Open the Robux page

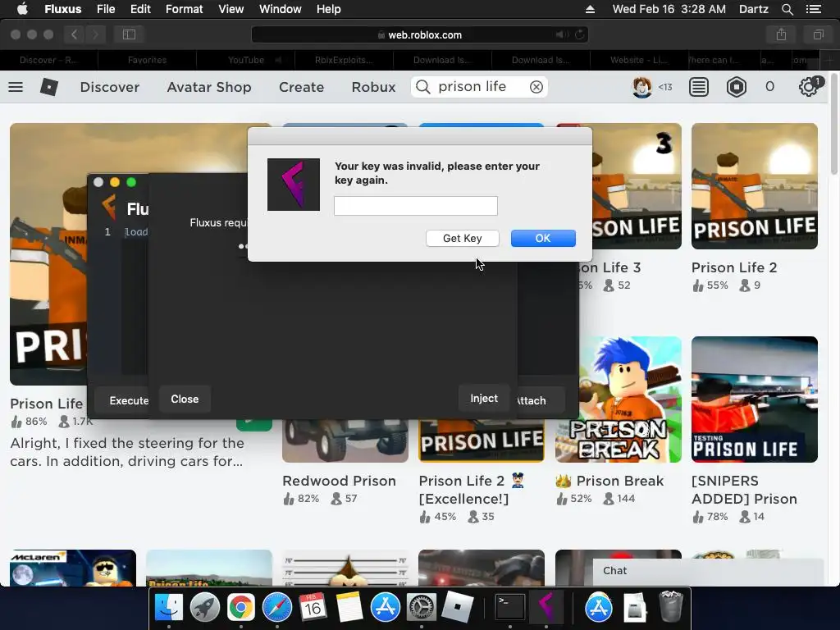pos(373,87)
